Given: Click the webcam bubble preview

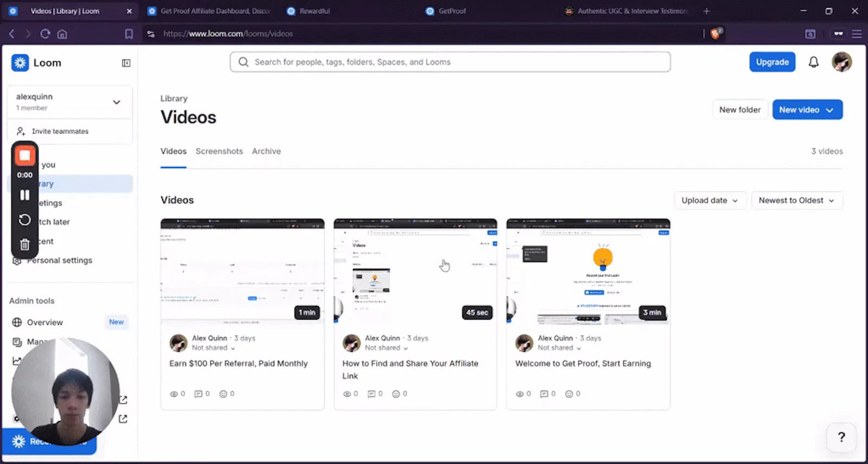Looking at the screenshot, I should 65,391.
